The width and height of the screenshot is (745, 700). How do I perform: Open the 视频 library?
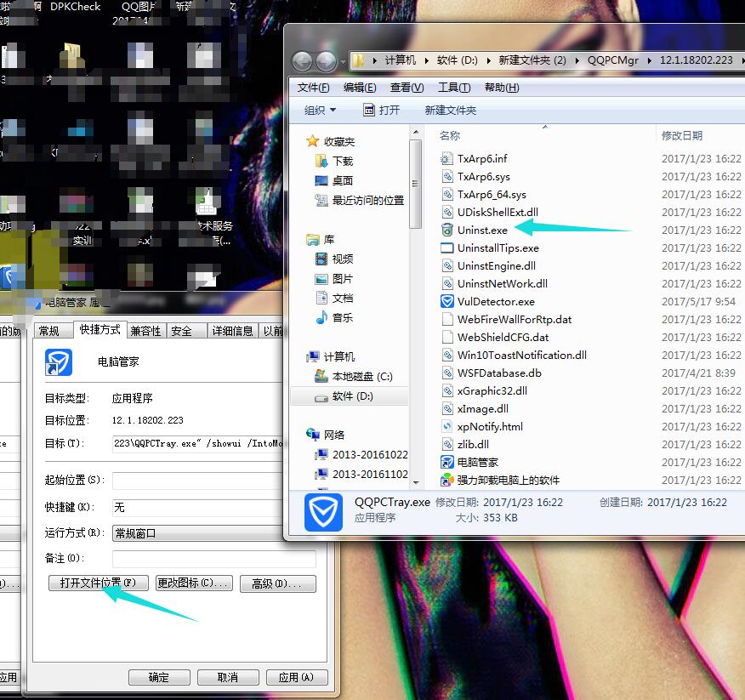pos(334,259)
